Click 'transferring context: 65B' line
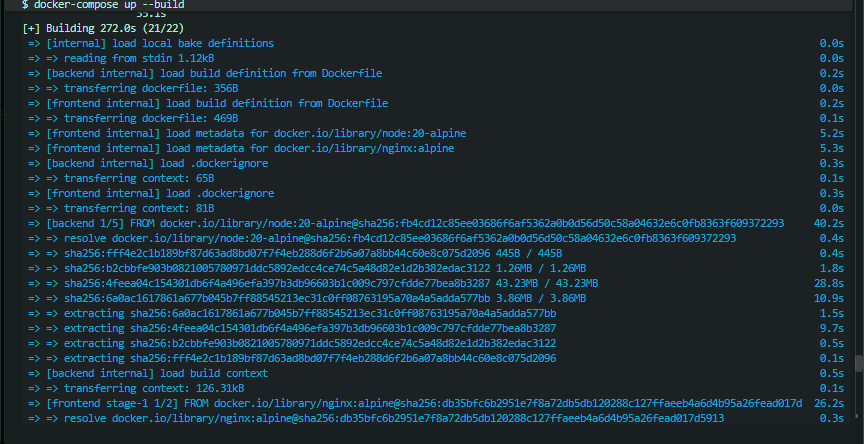Screen dimensions: 864x444 (121, 178)
